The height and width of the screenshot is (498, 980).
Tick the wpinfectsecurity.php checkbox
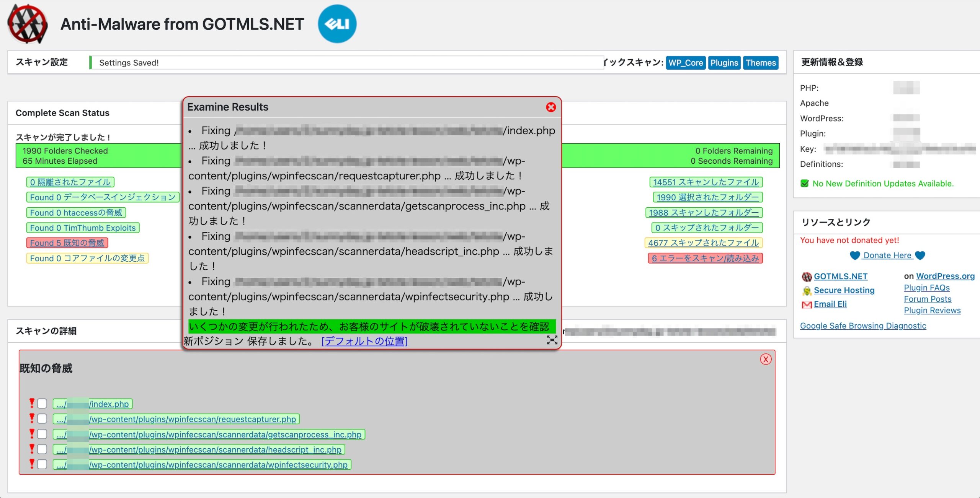[x=42, y=464]
